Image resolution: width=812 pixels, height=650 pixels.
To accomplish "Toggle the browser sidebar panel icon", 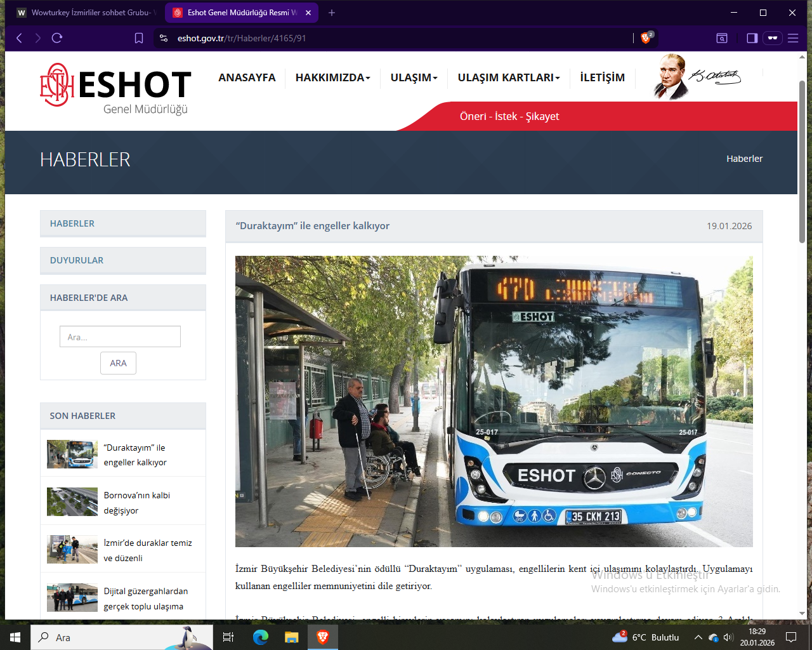I will pos(752,38).
